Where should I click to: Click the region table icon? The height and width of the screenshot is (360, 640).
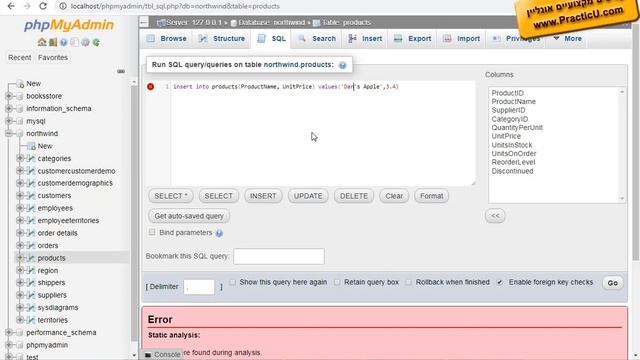pos(31,270)
